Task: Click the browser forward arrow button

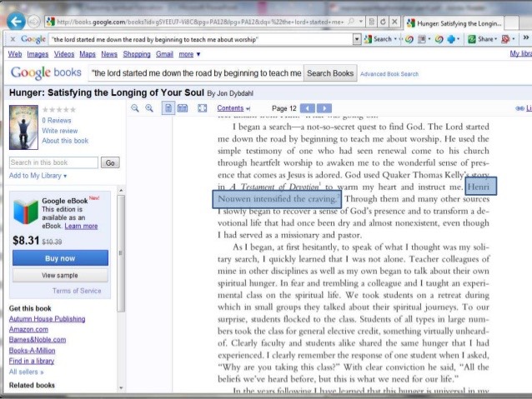Action: [x=33, y=22]
